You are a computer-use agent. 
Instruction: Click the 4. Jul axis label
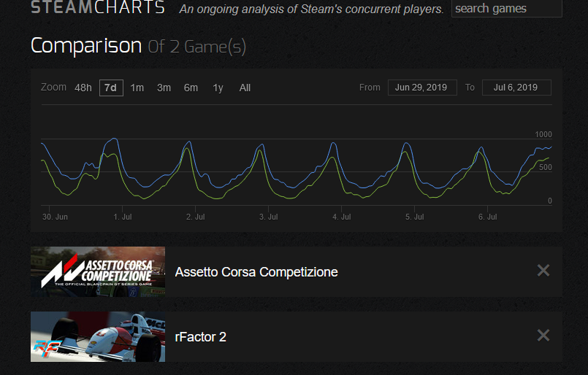[x=342, y=217]
